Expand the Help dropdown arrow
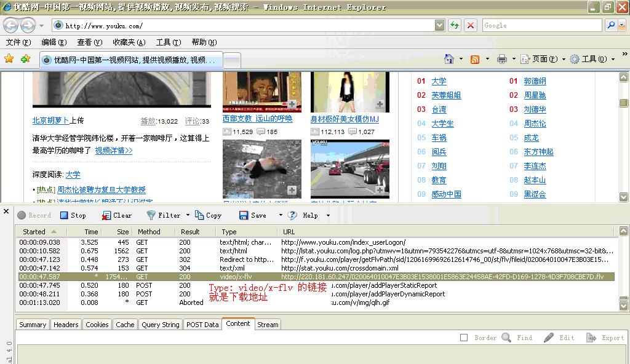Viewport: 630px width, 364px height. (x=328, y=215)
